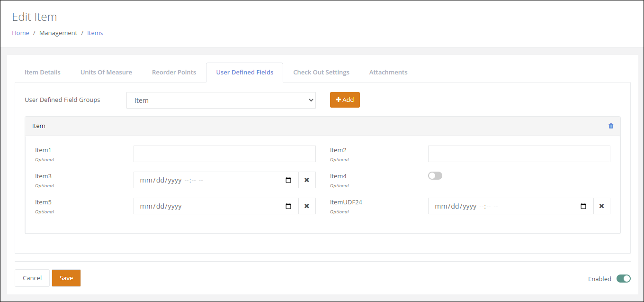Open calendar picker for Item3 field
644x302 pixels.
[288, 180]
